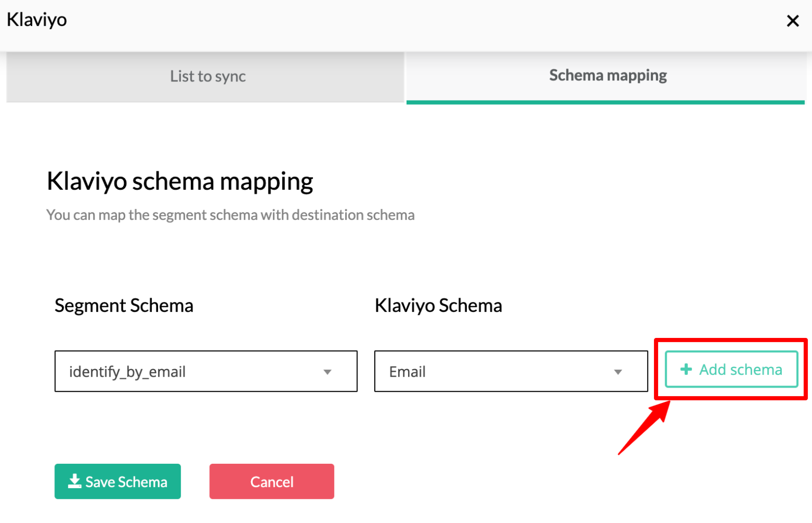Click the Klaviyo title text
812x523 pixels.
tap(36, 20)
